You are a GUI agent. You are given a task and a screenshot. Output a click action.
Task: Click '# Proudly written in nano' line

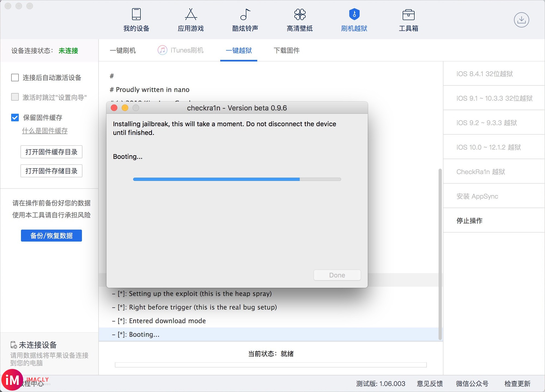coord(149,89)
